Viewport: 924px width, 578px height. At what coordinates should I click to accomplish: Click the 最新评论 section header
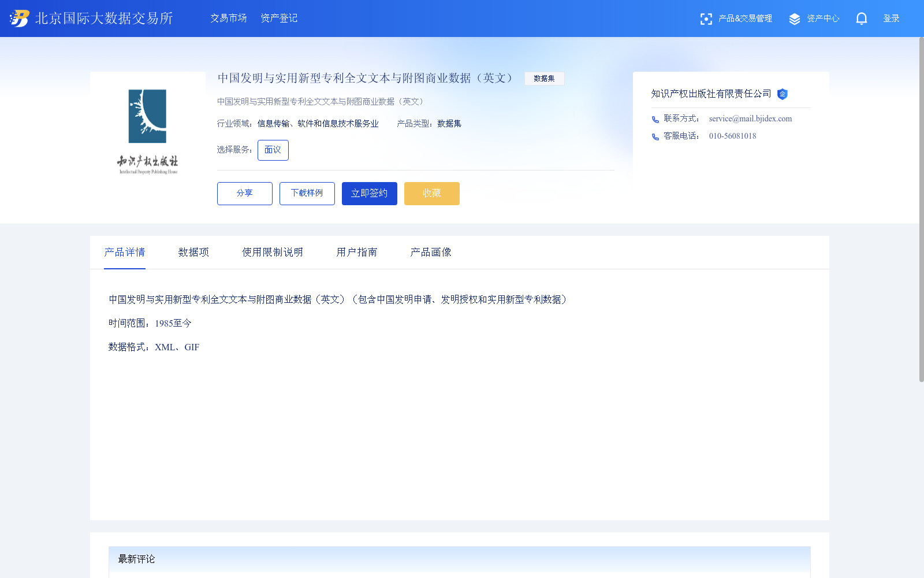pyautogui.click(x=460, y=559)
